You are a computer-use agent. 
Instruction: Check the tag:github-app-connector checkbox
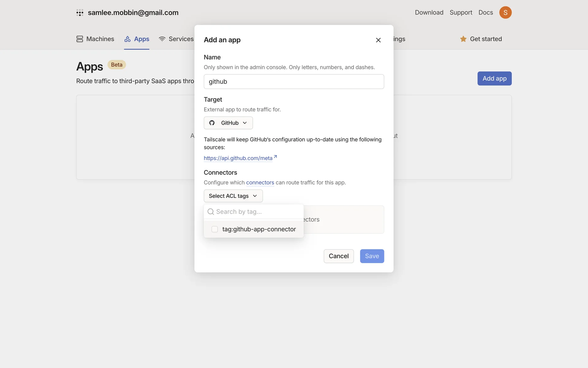[215, 229]
